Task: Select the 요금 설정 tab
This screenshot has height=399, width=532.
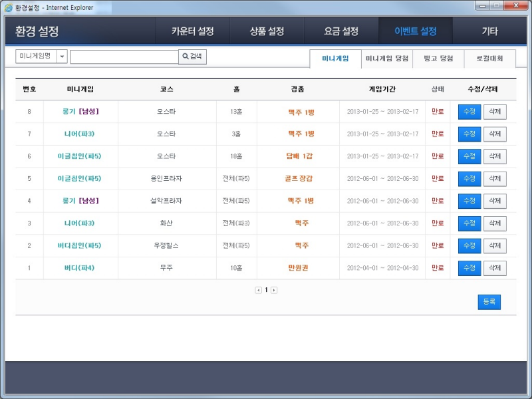Action: click(x=342, y=31)
